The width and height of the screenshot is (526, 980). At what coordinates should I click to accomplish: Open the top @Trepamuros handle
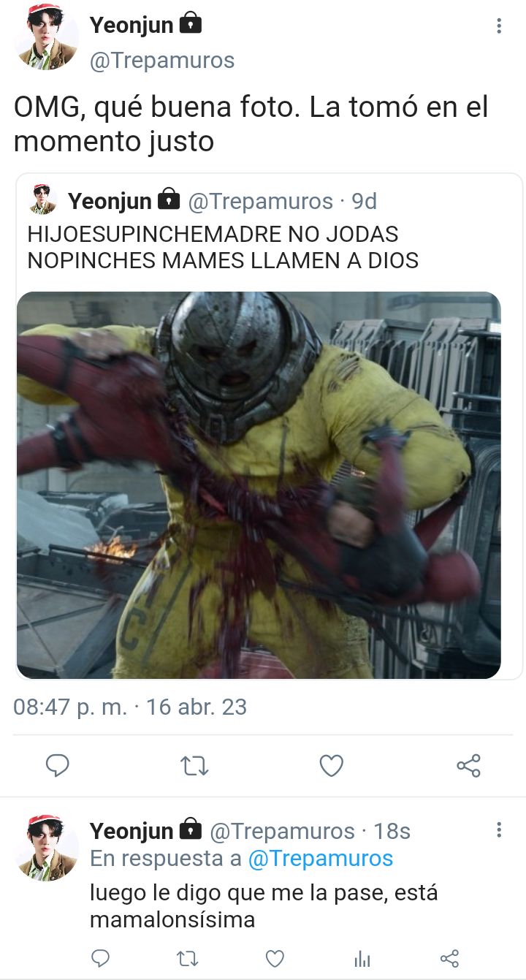[x=162, y=60]
